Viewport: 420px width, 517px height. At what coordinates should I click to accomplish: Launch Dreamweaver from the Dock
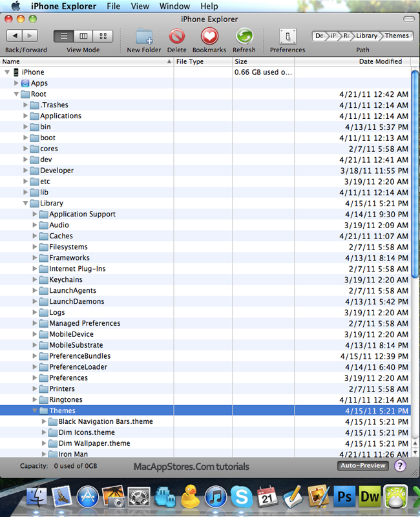tap(369, 496)
